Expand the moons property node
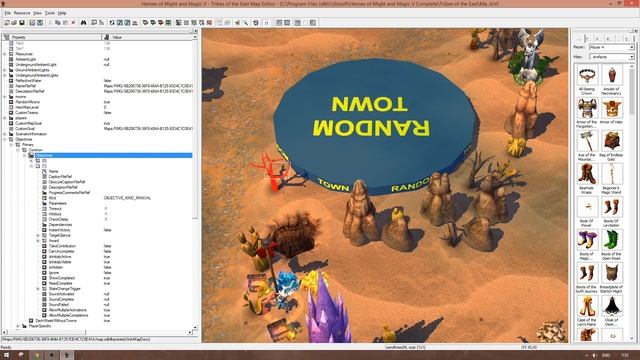Screen dimensions: 640x360 coord(5,97)
